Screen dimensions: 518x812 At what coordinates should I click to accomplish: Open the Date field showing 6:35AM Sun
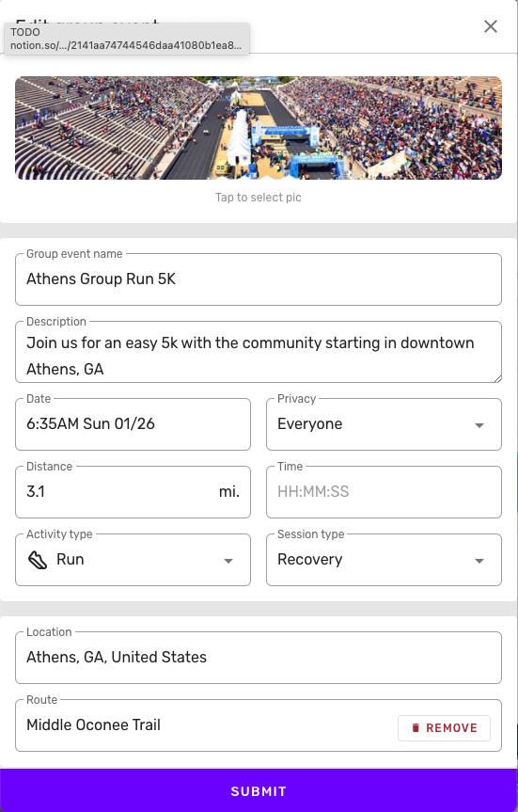click(133, 424)
